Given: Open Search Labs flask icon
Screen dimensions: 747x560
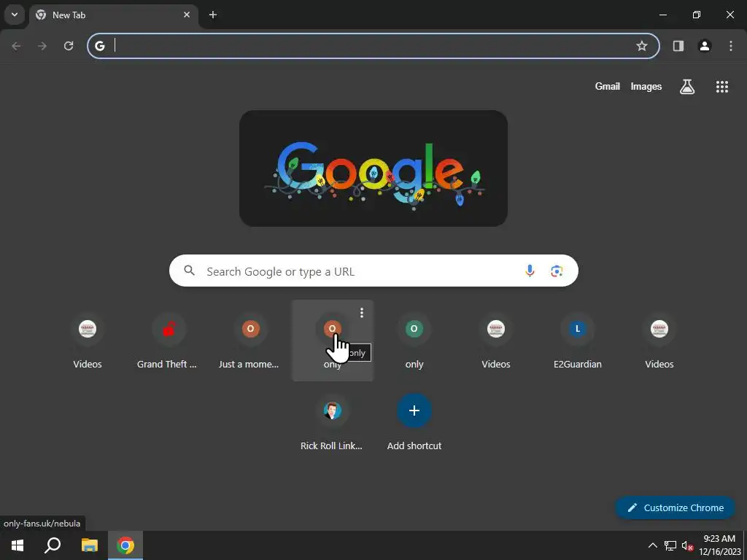Looking at the screenshot, I should click(687, 86).
